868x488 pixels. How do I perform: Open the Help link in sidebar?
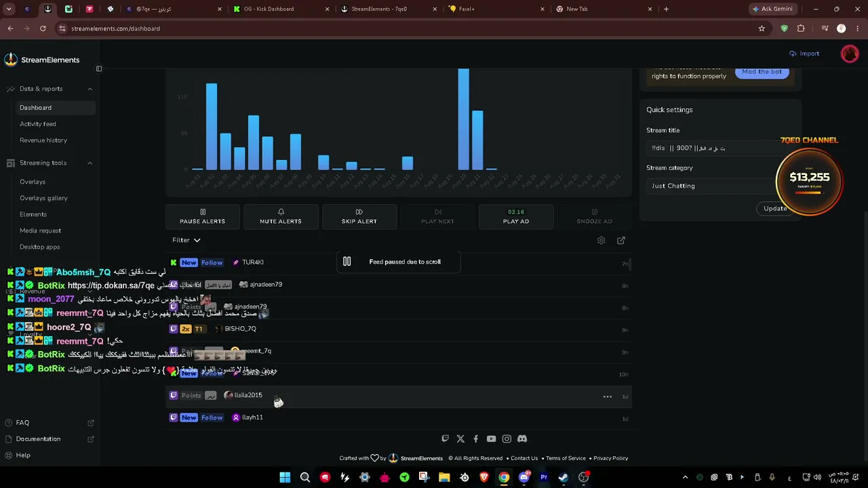coord(23,455)
